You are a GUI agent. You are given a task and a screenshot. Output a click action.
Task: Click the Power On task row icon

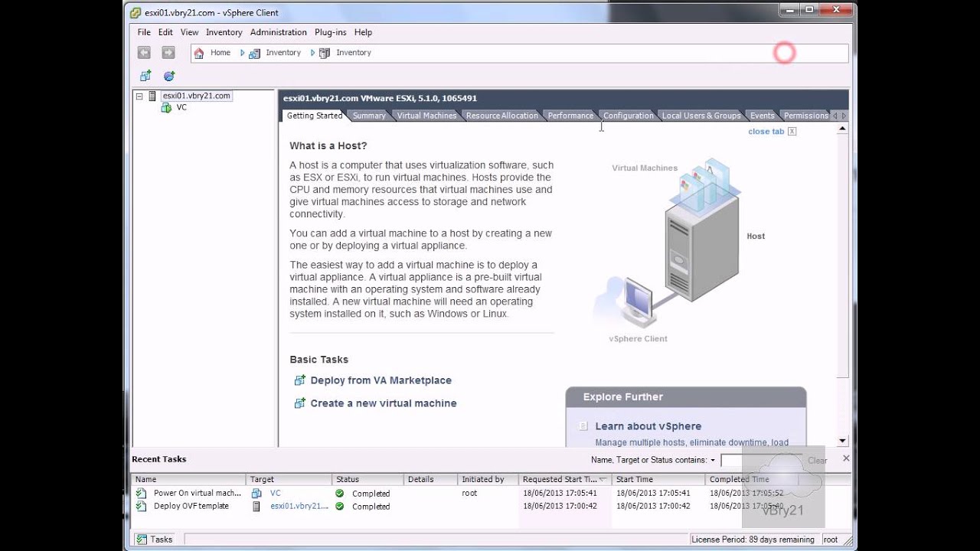pyautogui.click(x=141, y=494)
